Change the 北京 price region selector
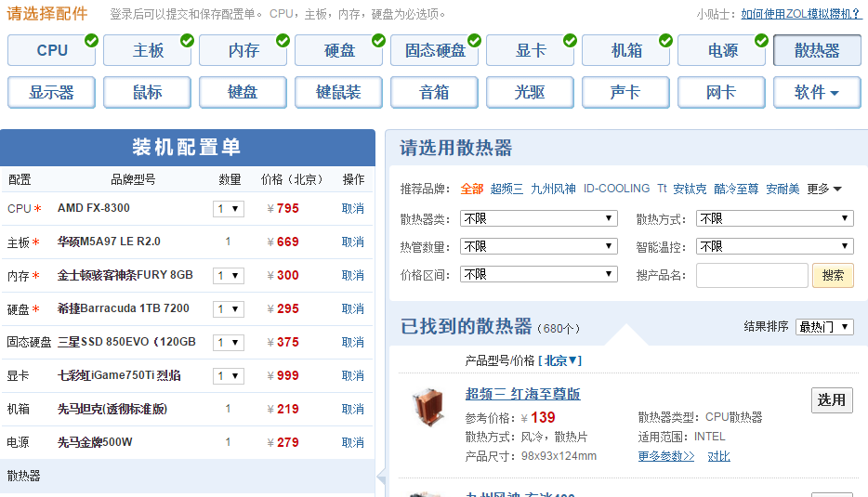 pos(559,361)
